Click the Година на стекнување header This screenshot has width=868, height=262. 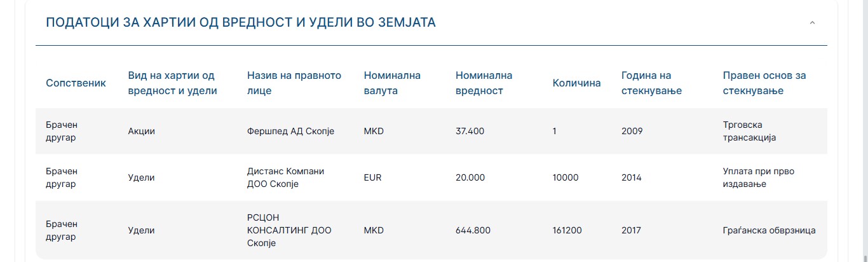coord(651,83)
